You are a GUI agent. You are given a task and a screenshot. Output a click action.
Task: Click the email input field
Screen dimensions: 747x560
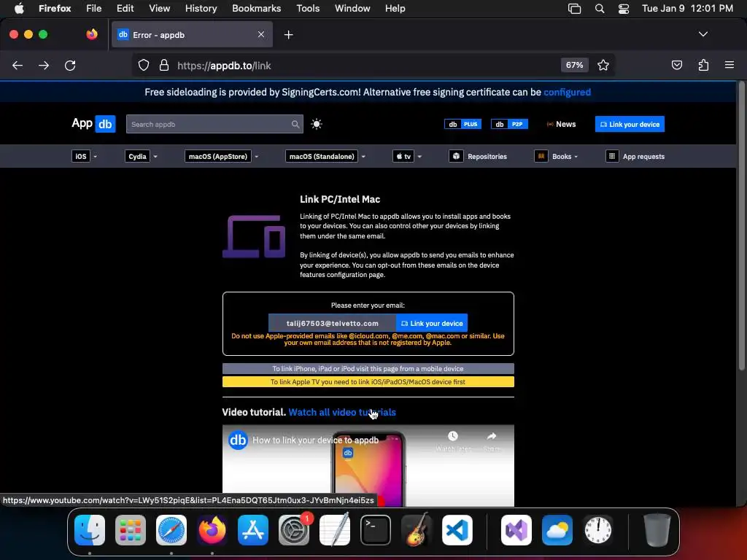(332, 323)
